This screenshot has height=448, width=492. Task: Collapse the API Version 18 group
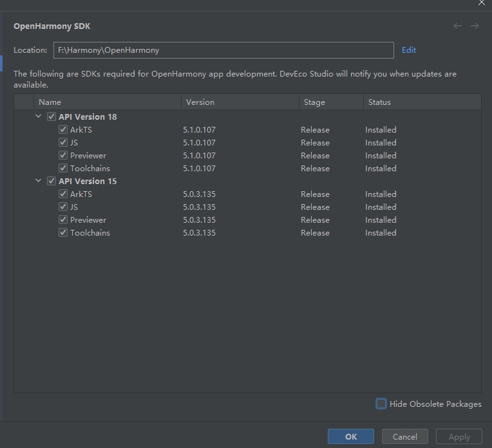tap(38, 117)
